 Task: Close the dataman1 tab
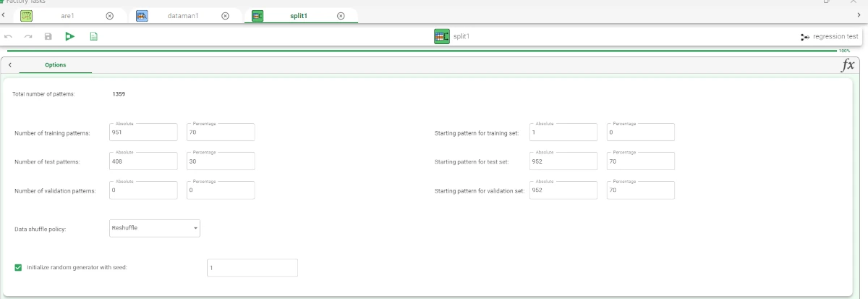pyautogui.click(x=225, y=15)
